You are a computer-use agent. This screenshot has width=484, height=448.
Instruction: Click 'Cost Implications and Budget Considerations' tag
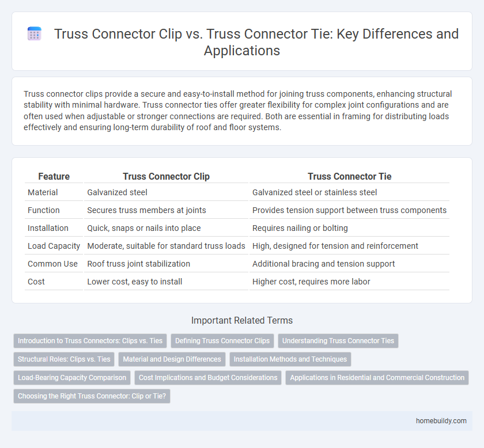click(x=208, y=378)
